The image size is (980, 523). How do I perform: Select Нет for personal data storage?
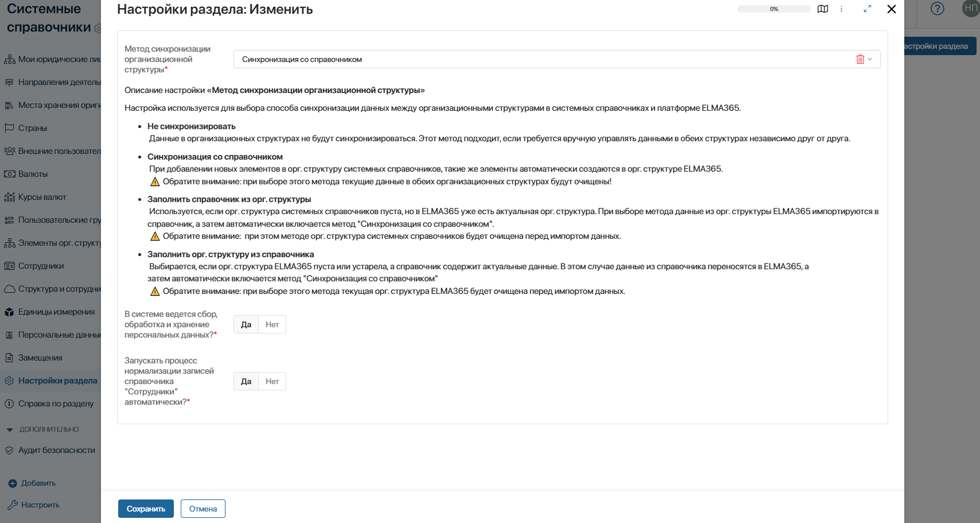click(x=272, y=324)
